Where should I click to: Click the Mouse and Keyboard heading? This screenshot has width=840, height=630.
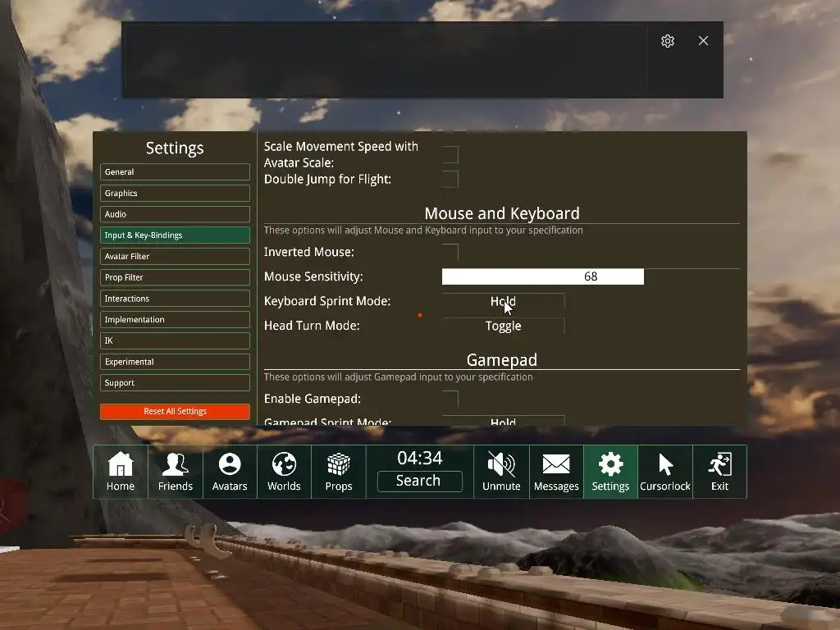coord(502,213)
